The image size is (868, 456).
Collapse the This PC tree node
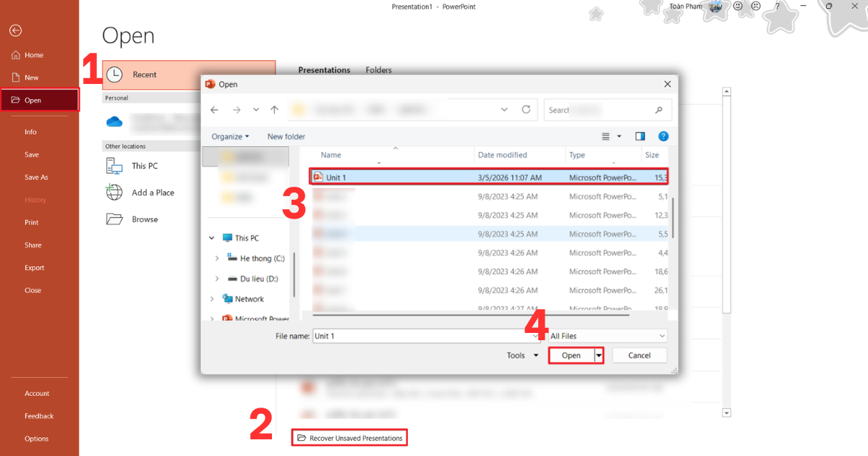(211, 237)
